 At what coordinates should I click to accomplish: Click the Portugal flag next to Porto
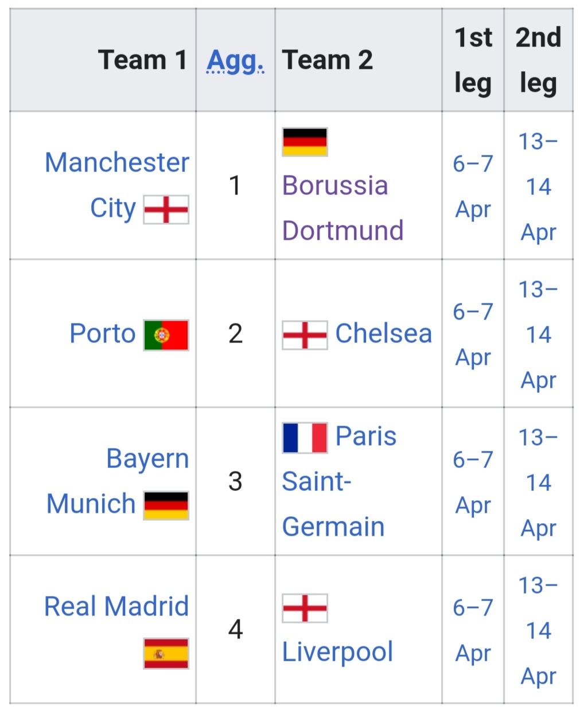(x=166, y=335)
